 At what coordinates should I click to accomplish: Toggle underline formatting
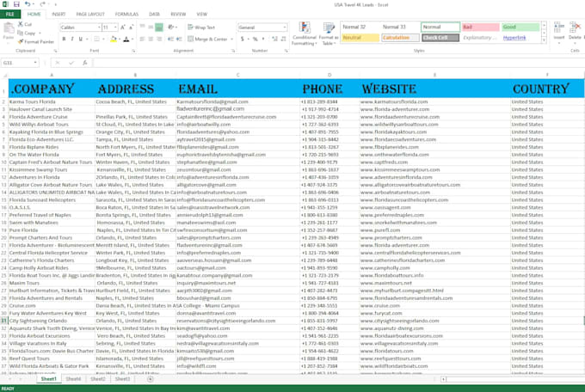(x=80, y=39)
